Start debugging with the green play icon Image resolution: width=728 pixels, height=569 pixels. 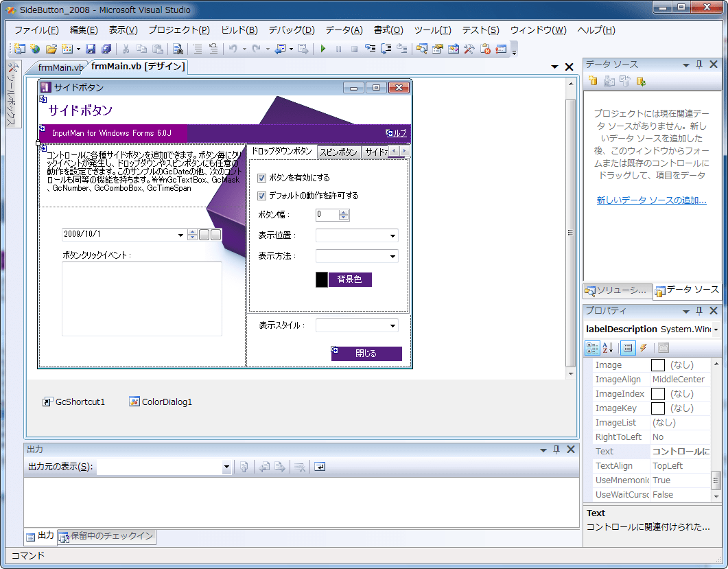(x=322, y=49)
